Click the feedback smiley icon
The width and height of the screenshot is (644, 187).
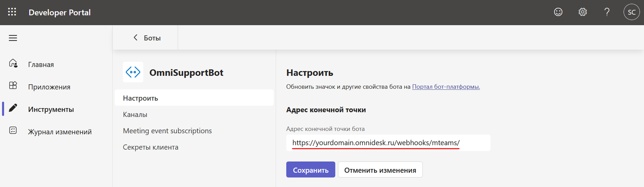coord(558,12)
